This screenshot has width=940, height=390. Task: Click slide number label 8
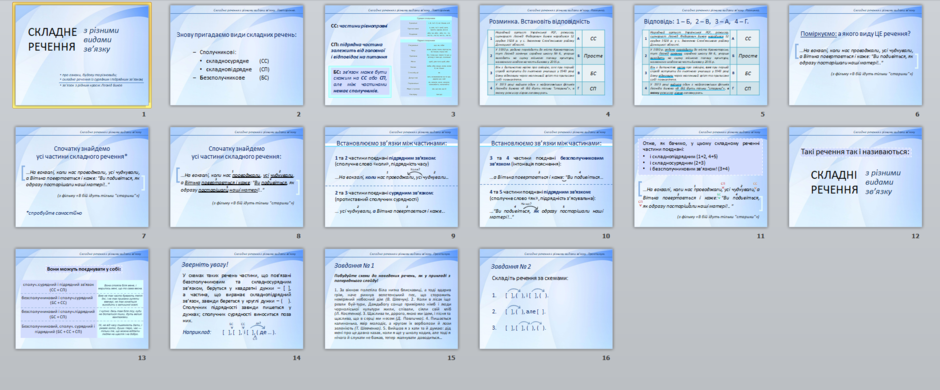299,235
